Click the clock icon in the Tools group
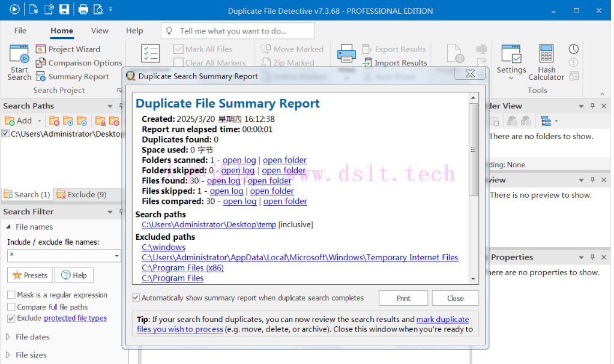Viewport: 614px width, 364px height. (574, 49)
